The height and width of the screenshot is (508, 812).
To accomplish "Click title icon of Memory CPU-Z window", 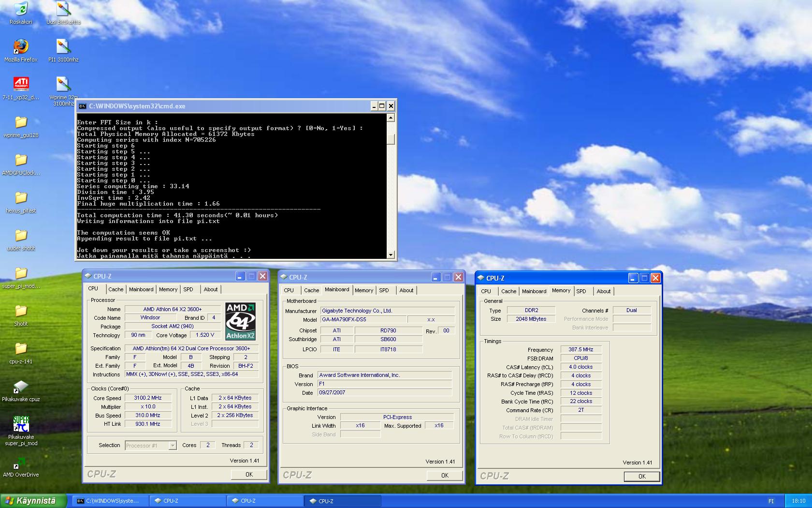I will (x=481, y=278).
